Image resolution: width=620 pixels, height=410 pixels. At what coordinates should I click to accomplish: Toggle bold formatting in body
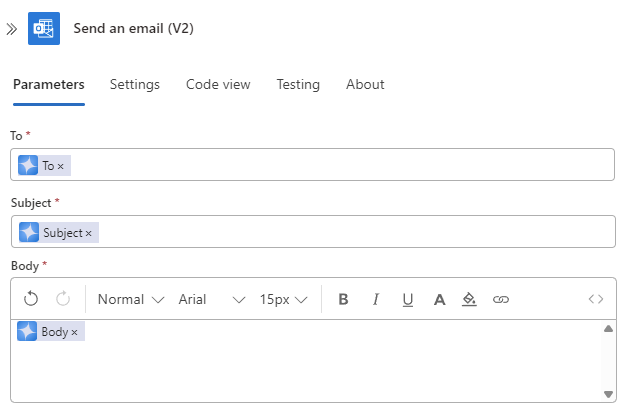344,299
